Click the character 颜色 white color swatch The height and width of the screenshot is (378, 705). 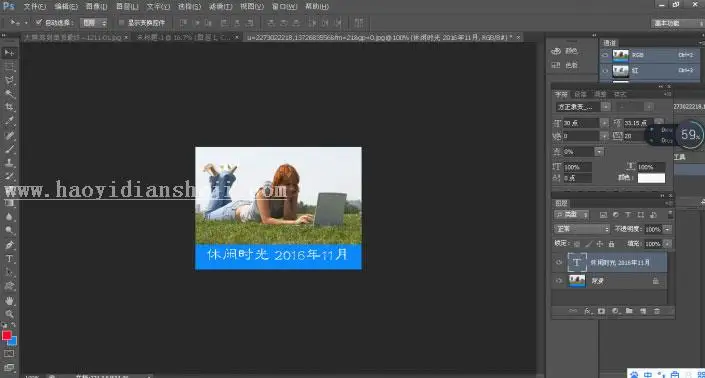651,178
